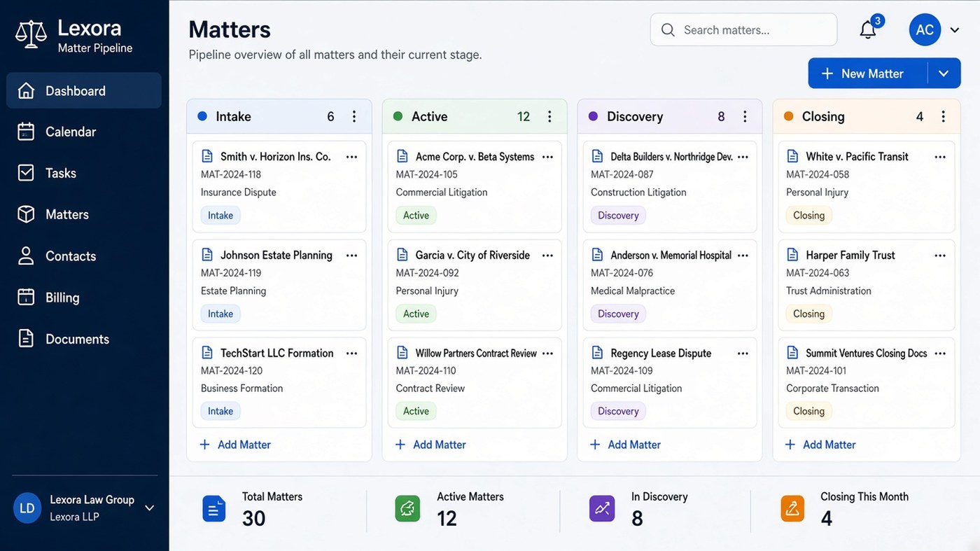Open the notifications bell
The height and width of the screenshot is (551, 980).
tap(868, 29)
